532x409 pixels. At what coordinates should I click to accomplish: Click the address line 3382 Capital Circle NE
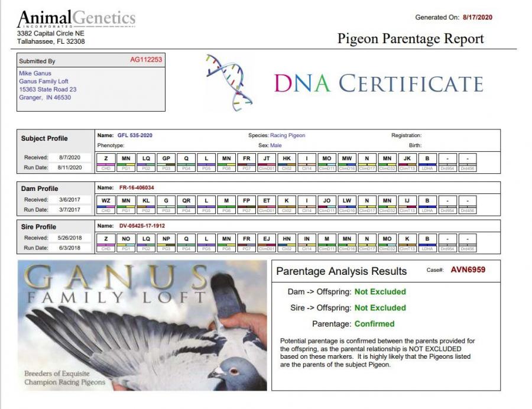[51, 33]
